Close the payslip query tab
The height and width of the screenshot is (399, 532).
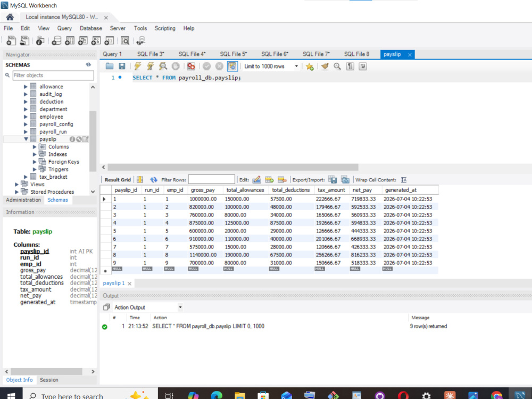click(x=410, y=55)
